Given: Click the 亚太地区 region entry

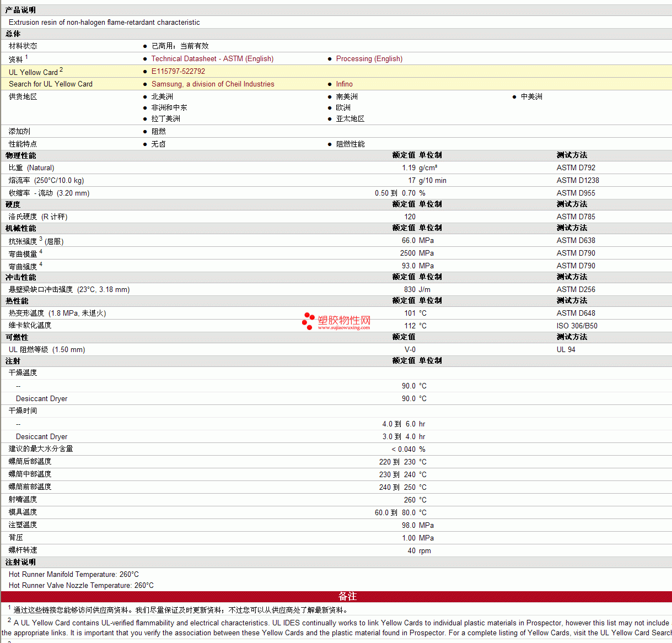Looking at the screenshot, I should click(351, 119).
